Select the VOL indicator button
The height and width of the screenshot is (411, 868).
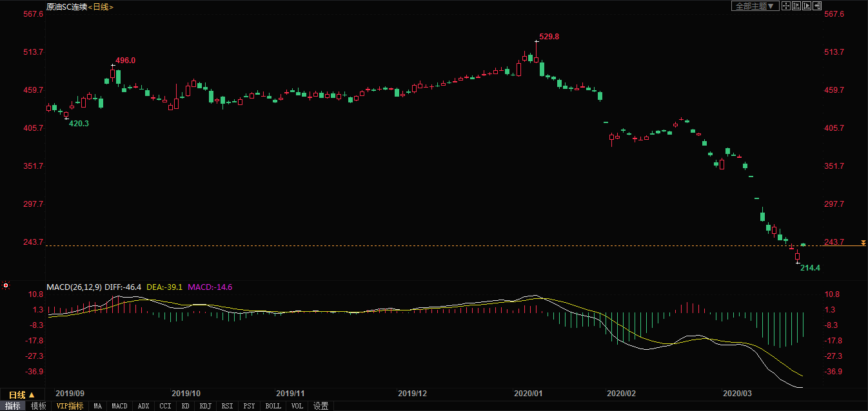click(x=297, y=406)
